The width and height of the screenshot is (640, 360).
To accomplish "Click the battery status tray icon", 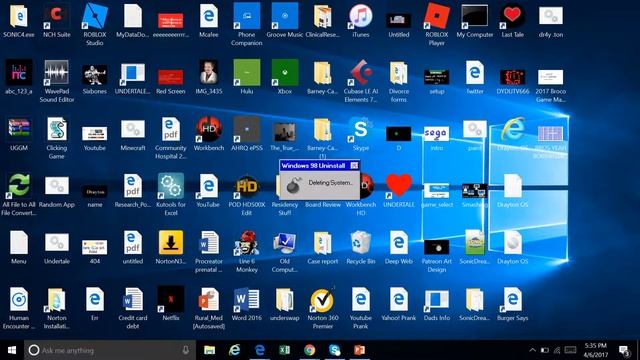I will (x=544, y=350).
